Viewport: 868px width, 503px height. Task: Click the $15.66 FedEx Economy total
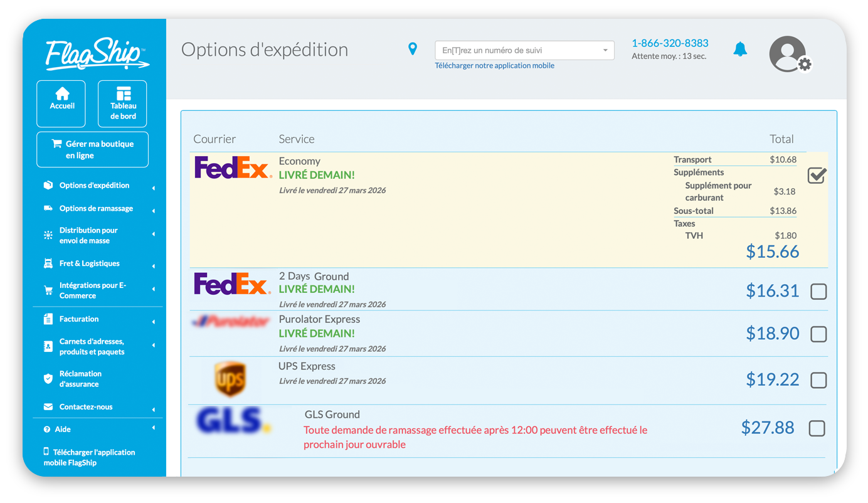coord(773,251)
